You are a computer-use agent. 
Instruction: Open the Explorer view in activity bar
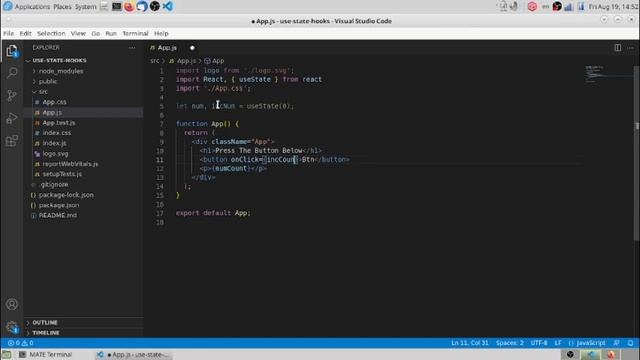pos(12,51)
